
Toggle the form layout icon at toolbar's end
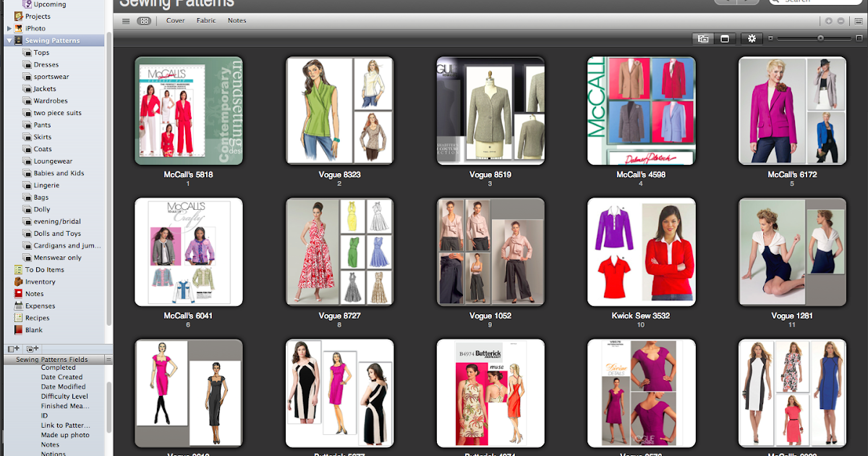(857, 21)
